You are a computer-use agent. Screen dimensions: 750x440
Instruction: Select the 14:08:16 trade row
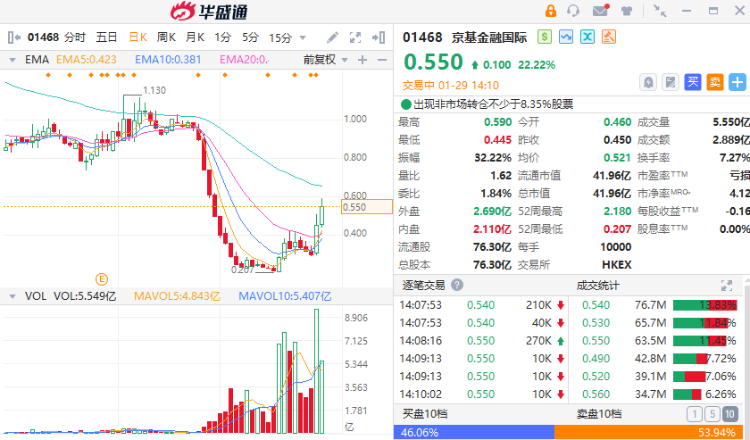tap(482, 341)
